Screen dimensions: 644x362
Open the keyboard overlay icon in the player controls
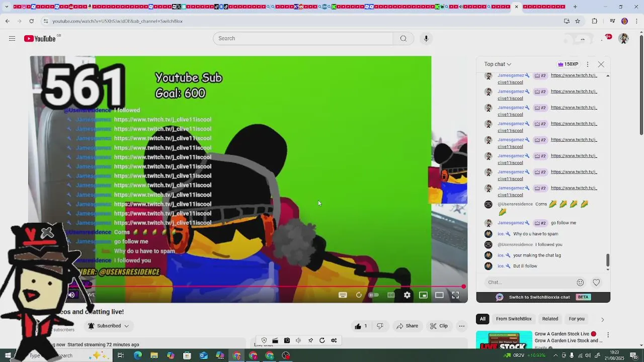click(343, 295)
